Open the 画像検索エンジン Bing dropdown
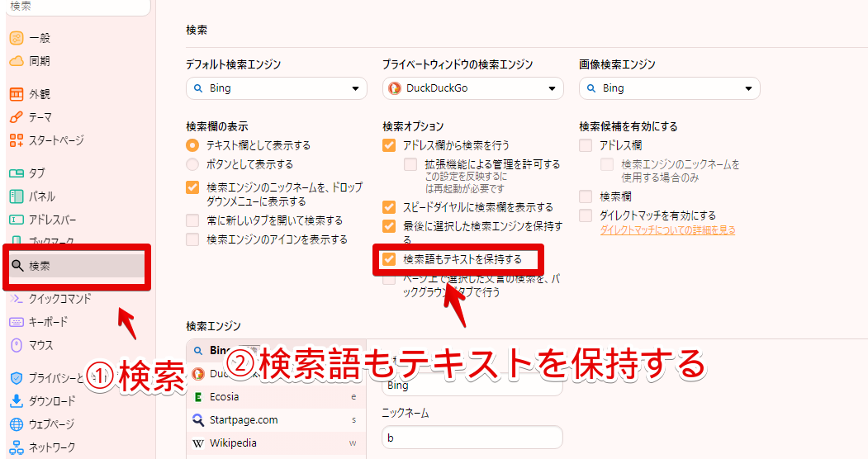 pos(669,88)
